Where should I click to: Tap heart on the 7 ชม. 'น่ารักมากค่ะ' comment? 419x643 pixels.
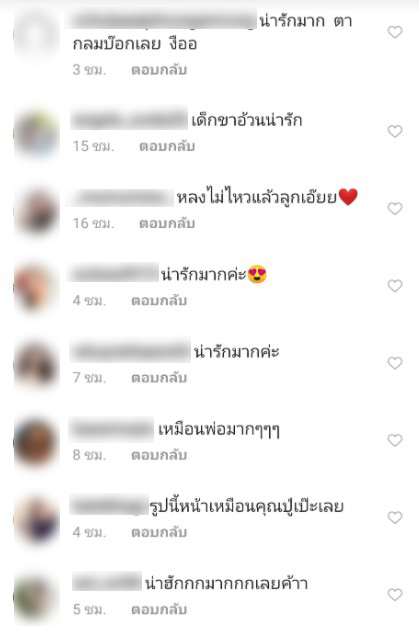click(x=395, y=363)
